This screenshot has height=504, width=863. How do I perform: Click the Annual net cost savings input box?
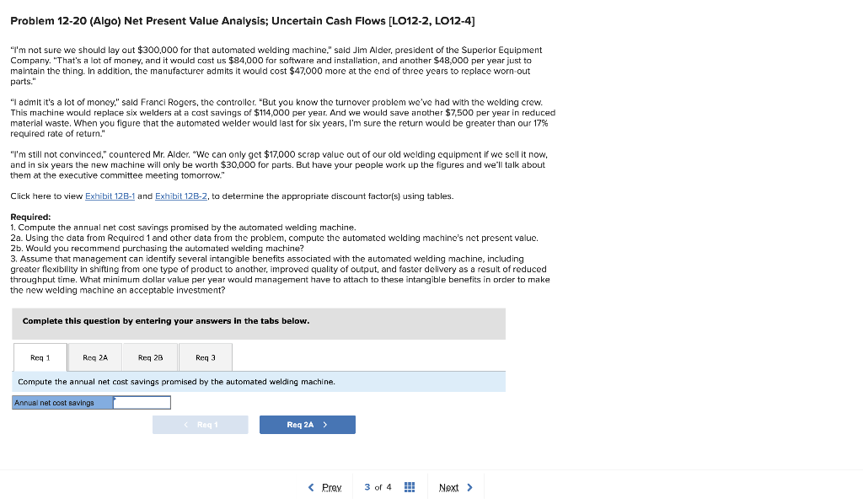pyautogui.click(x=141, y=402)
